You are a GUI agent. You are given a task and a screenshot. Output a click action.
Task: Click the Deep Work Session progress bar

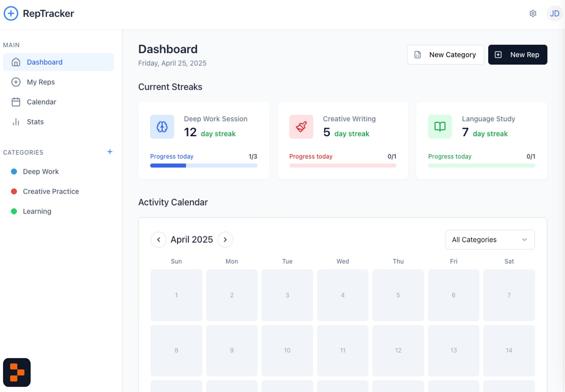click(204, 166)
